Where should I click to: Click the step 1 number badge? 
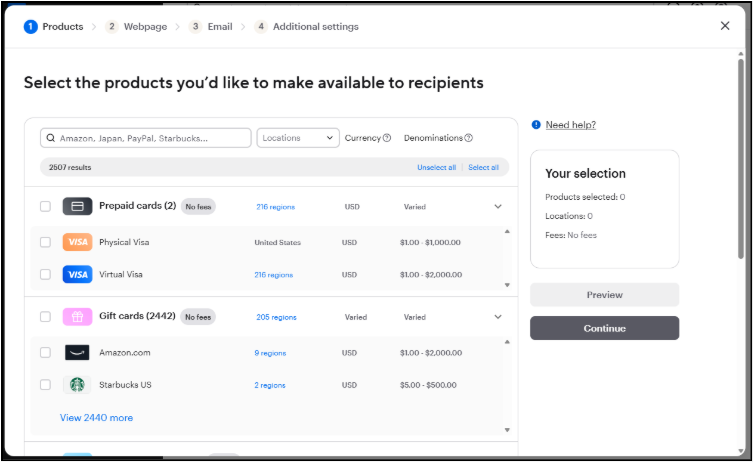[30, 26]
